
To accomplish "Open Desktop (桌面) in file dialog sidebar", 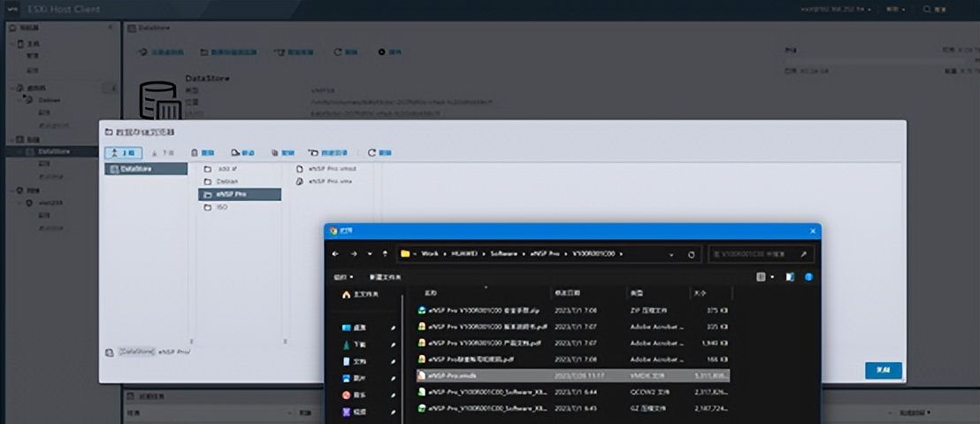I will 355,328.
